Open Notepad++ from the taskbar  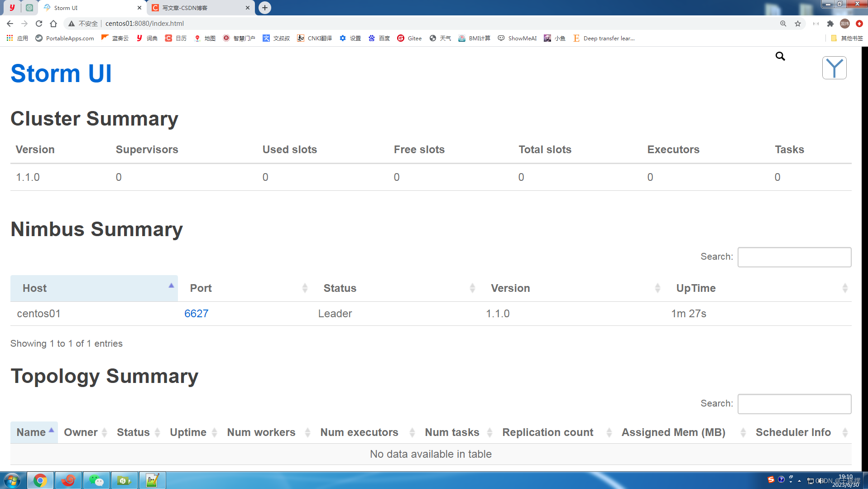click(x=153, y=480)
